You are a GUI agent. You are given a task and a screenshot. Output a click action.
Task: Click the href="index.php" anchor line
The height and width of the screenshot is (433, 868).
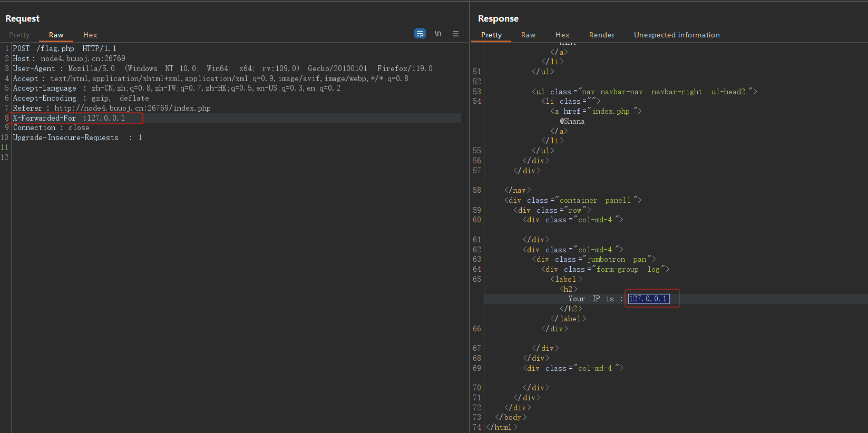[x=596, y=111]
